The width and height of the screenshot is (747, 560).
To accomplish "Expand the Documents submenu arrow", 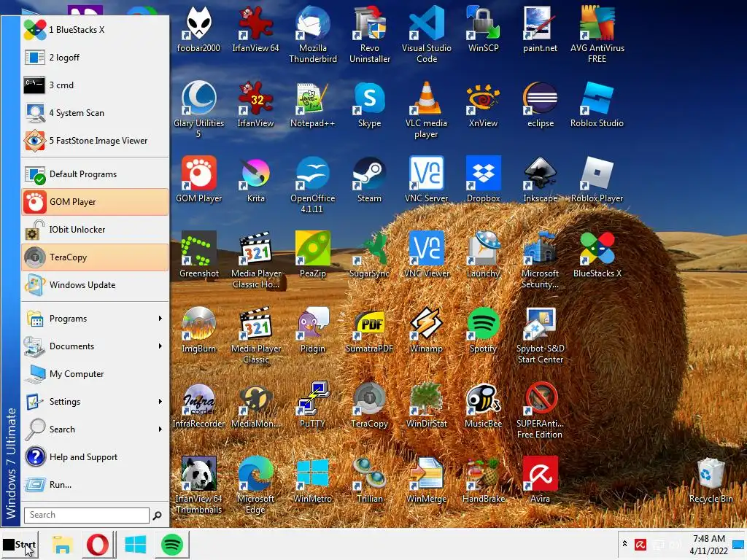I will (x=160, y=346).
